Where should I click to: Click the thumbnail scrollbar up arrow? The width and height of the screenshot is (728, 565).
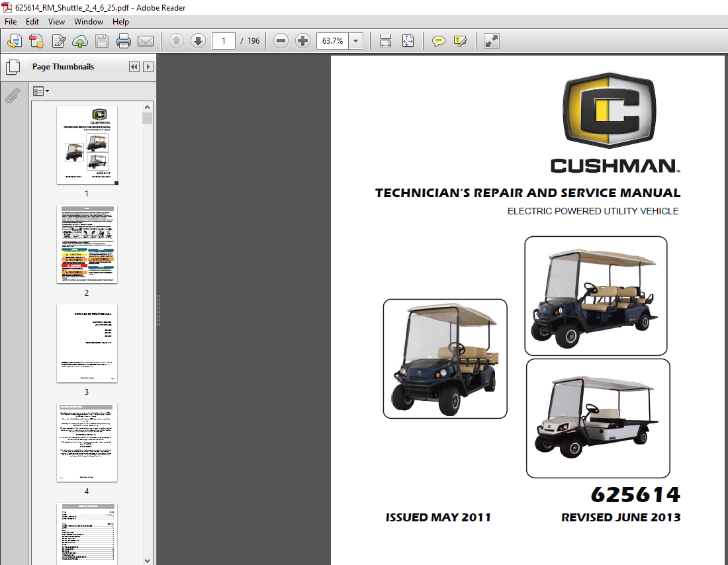(147, 107)
